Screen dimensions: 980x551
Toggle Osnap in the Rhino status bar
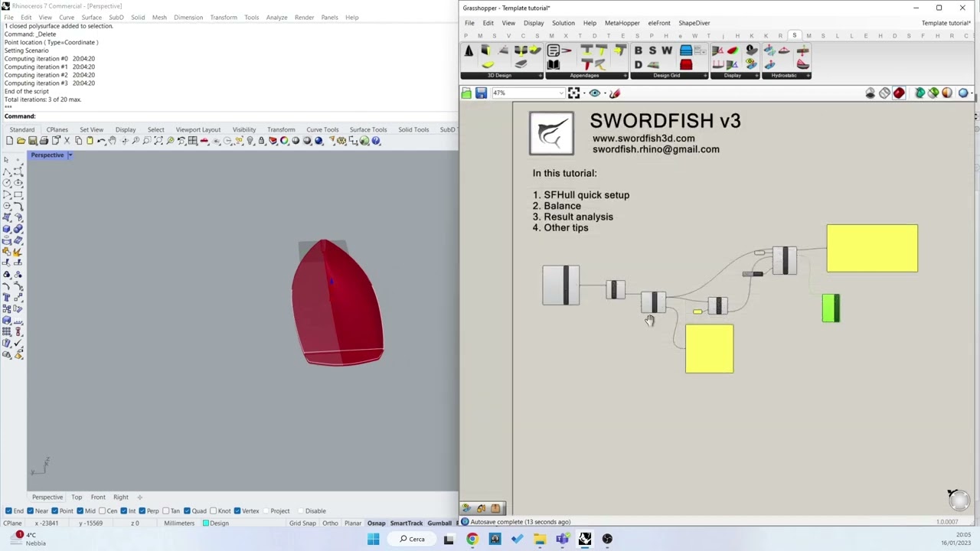[x=376, y=523]
